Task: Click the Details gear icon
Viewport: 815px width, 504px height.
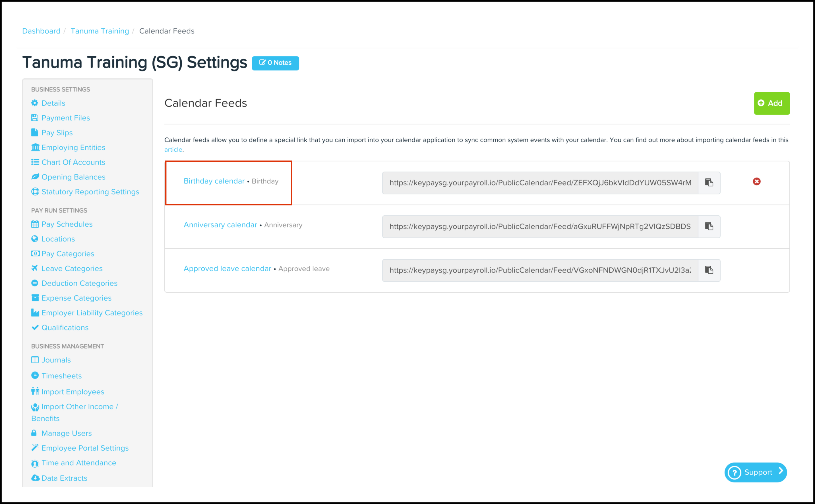Action: coord(35,103)
